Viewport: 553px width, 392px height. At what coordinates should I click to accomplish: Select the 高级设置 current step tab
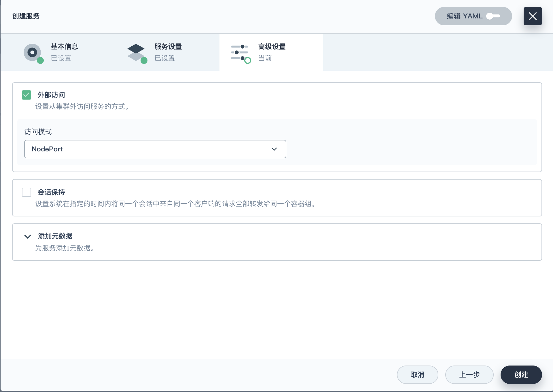tap(271, 52)
